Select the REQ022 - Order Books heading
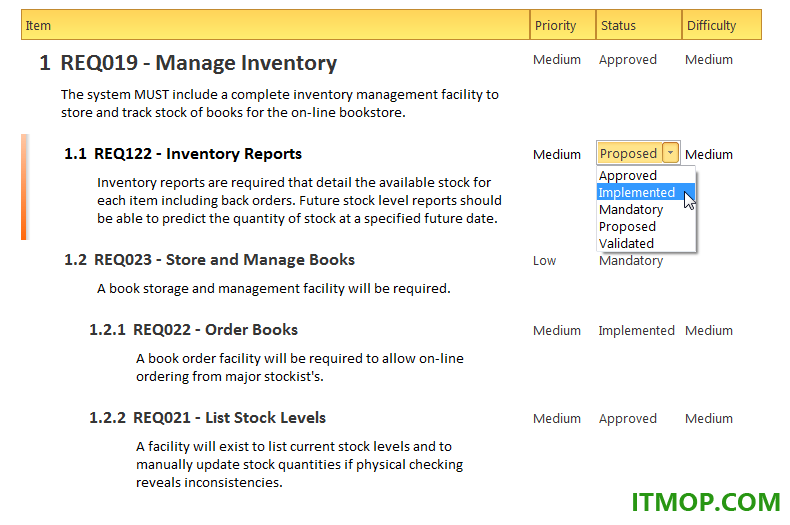 click(215, 330)
